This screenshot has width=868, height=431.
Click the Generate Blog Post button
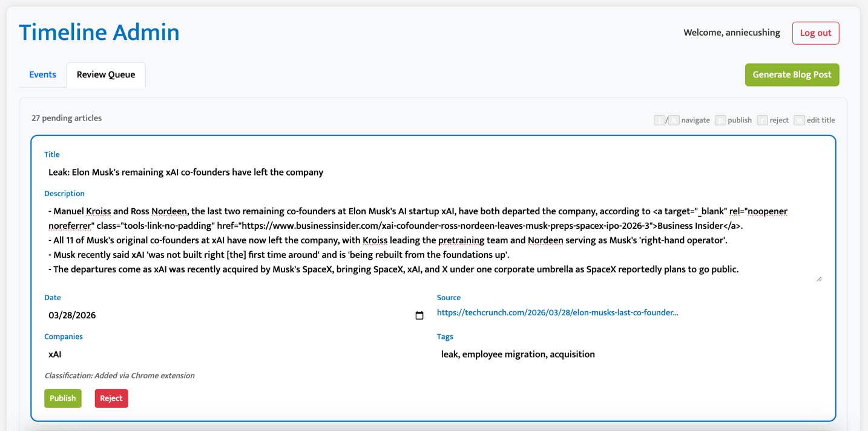(792, 74)
